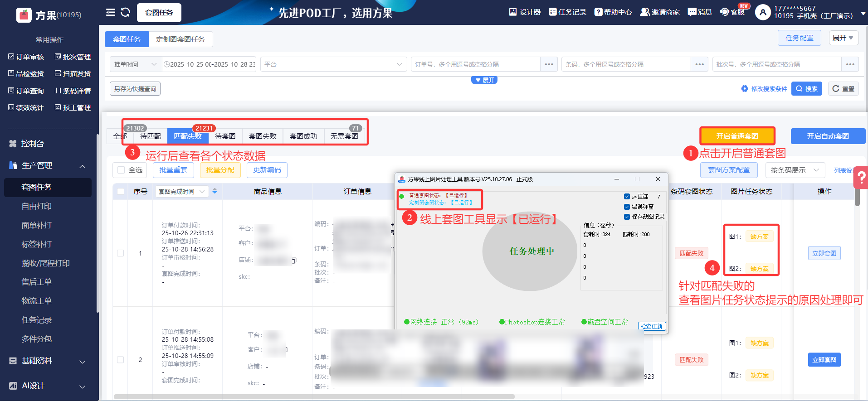Click the ellipsis next to 条码 field
868x401 pixels.
(699, 64)
